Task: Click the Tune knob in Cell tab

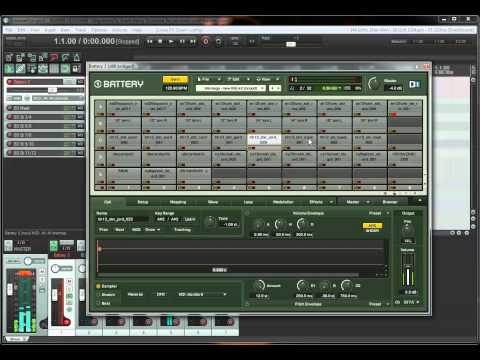Action: point(210,221)
